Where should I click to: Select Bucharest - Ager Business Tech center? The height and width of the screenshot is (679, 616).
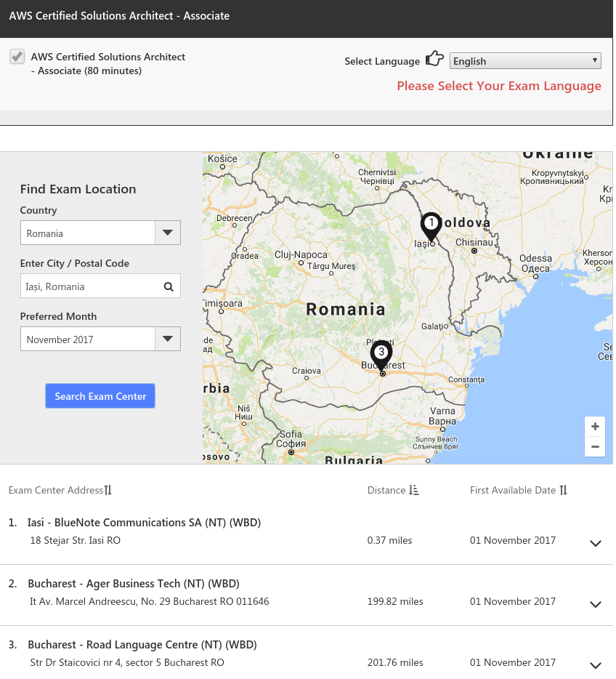tap(134, 585)
